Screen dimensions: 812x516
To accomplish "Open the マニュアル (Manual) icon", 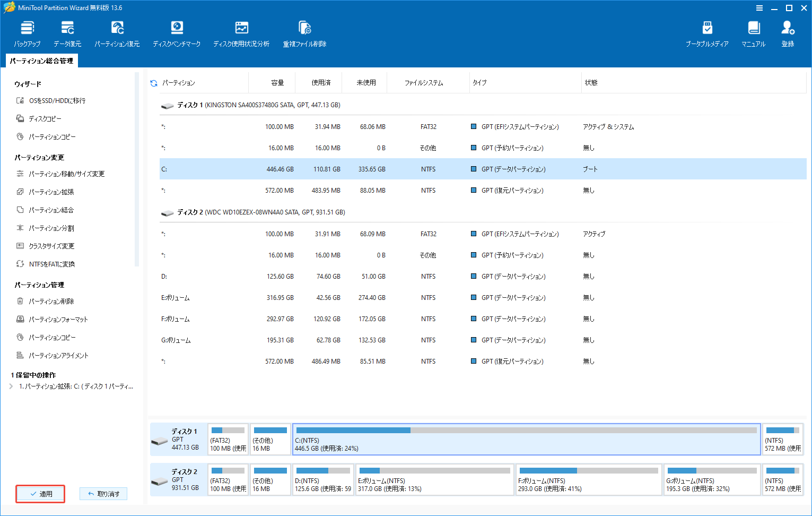I will point(754,33).
